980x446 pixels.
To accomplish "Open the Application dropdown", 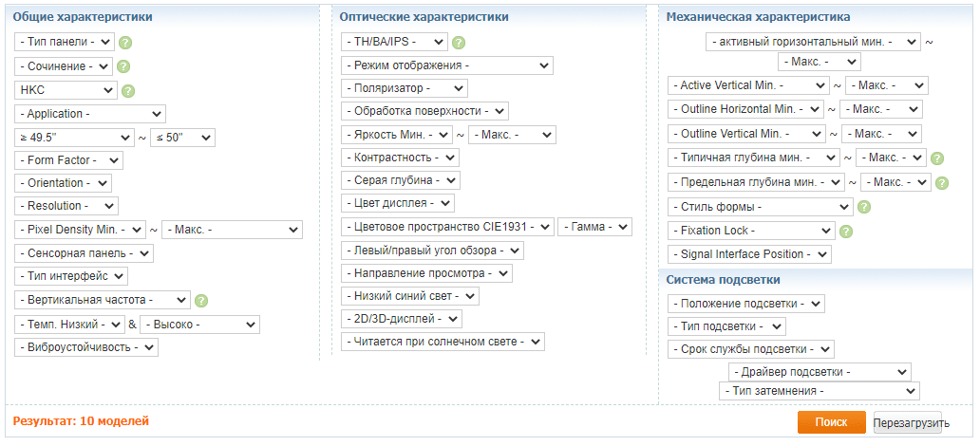I will tap(90, 114).
